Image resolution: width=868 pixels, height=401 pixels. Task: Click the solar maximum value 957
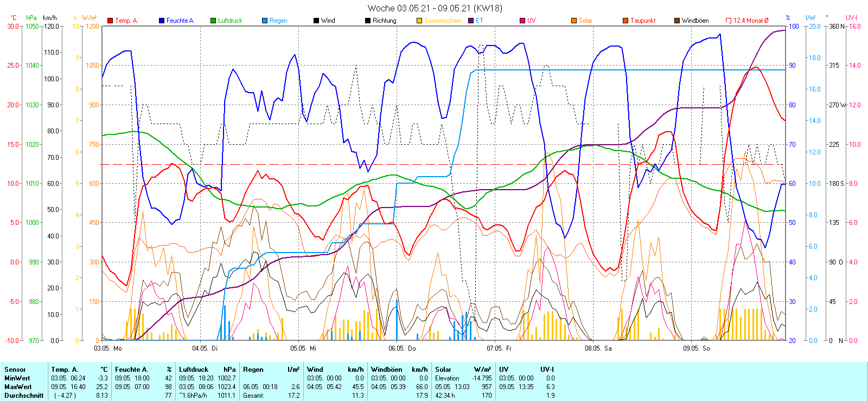(487, 387)
